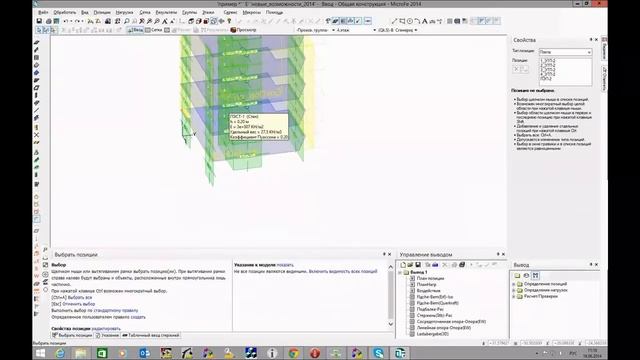Select Сосредоточенная опора output item
640x360 pixels.
[x=451, y=322]
